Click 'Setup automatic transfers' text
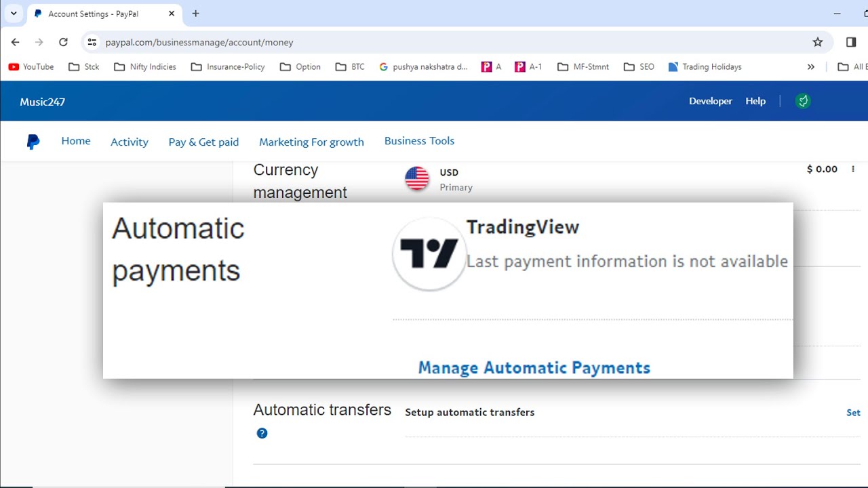The image size is (868, 488). [470, 412]
